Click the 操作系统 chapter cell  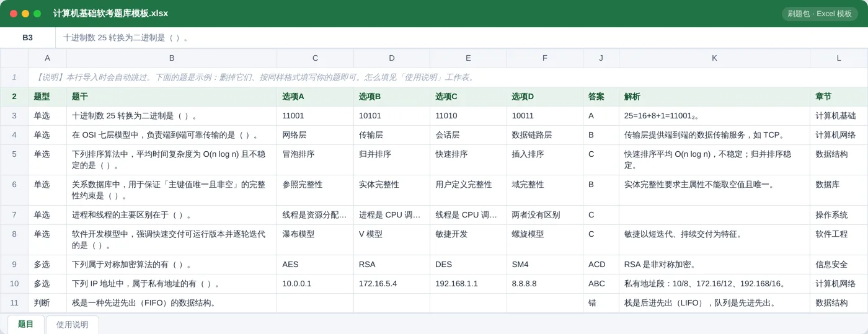pos(839,215)
